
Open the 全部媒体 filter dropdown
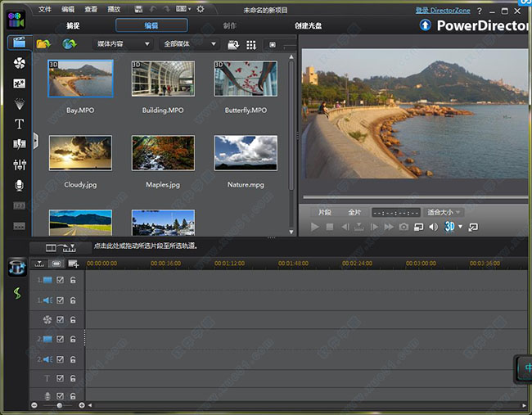[x=190, y=43]
